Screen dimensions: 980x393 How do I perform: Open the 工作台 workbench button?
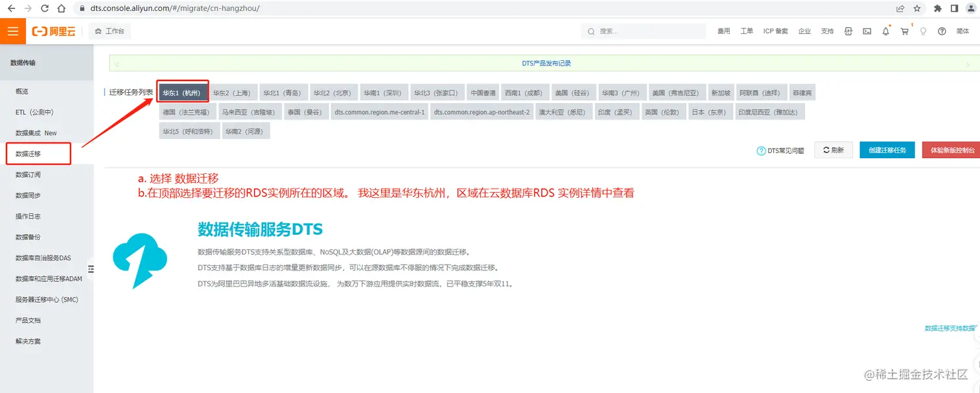[109, 31]
